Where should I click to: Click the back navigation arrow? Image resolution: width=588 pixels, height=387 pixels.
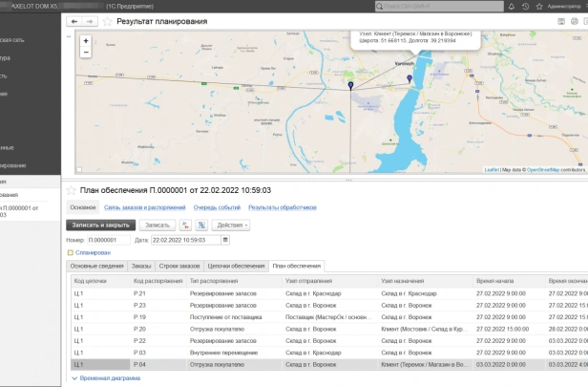[x=74, y=21]
